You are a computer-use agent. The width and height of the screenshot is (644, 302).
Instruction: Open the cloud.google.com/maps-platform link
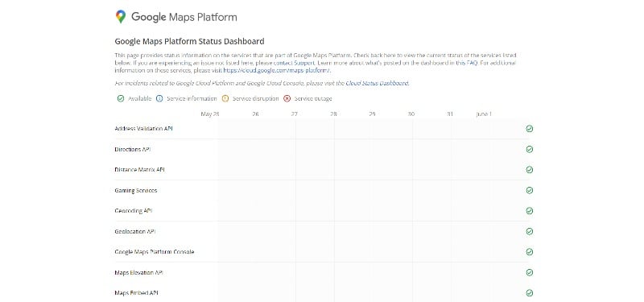pos(277,70)
